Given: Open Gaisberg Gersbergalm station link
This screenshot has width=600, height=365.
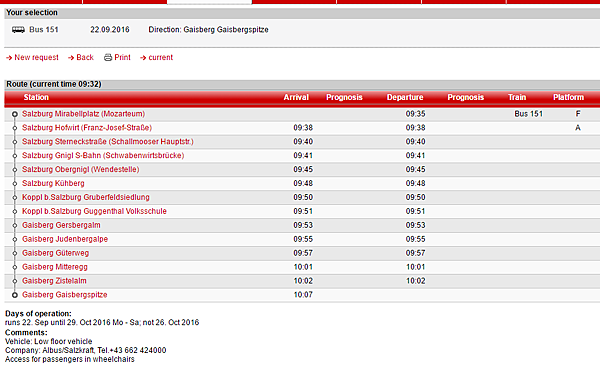Looking at the screenshot, I should (x=61, y=225).
